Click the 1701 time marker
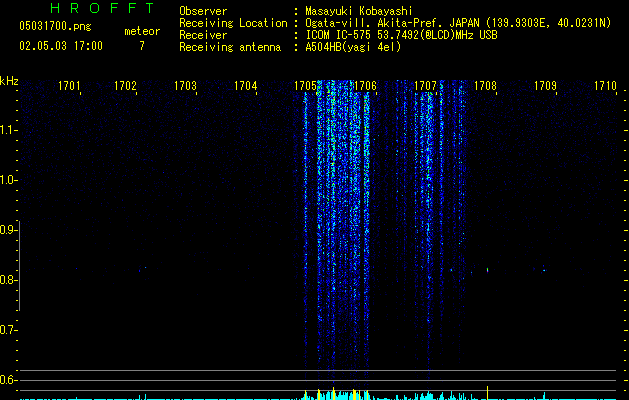The height and width of the screenshot is (400, 629). click(x=69, y=86)
